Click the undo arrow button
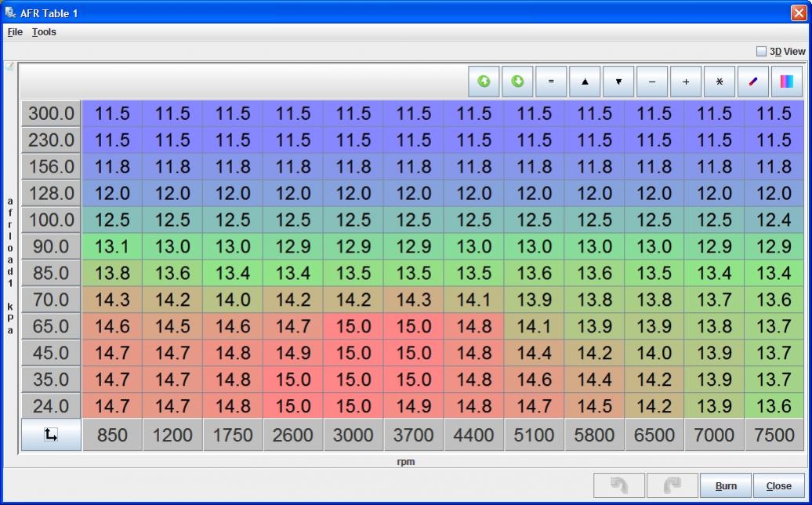 click(619, 485)
